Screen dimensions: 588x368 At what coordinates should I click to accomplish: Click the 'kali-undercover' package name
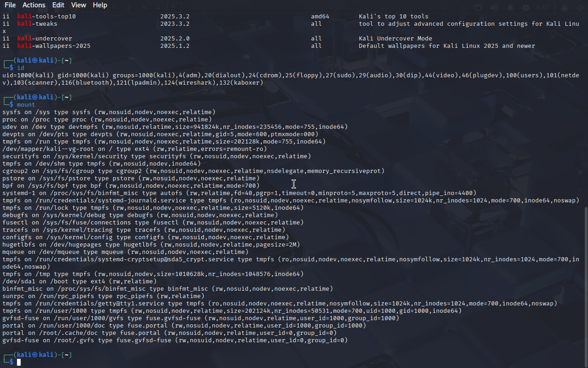pos(45,39)
